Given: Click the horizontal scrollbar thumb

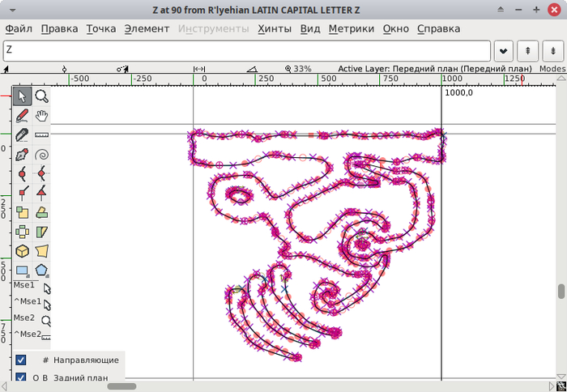Looking at the screenshot, I should pos(122,386).
